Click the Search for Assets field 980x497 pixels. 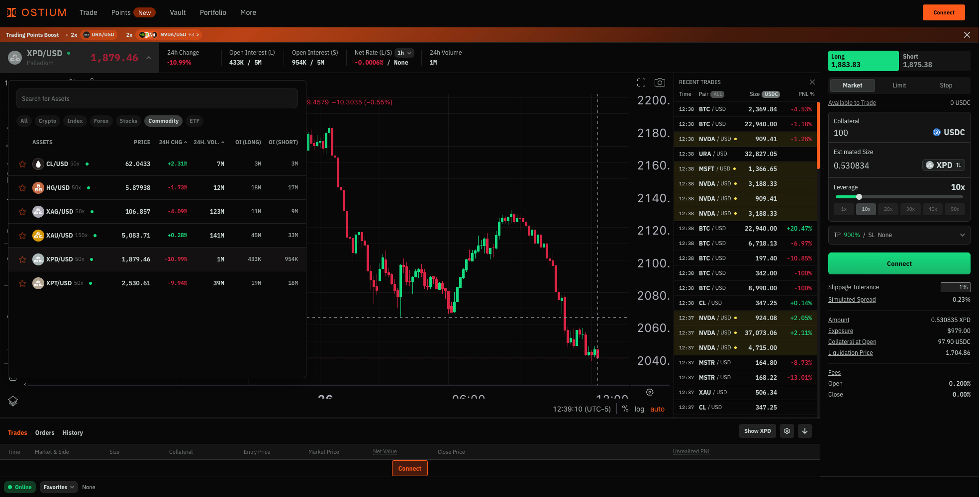[157, 99]
